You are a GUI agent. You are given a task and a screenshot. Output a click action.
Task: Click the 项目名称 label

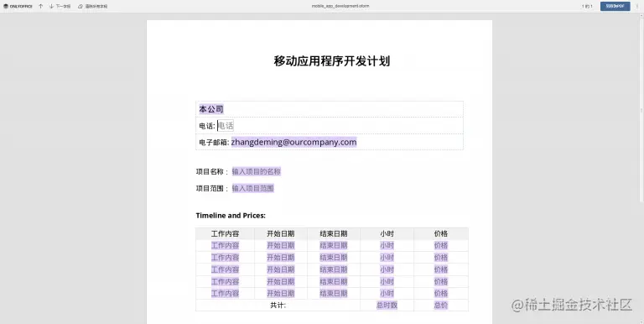(x=212, y=171)
